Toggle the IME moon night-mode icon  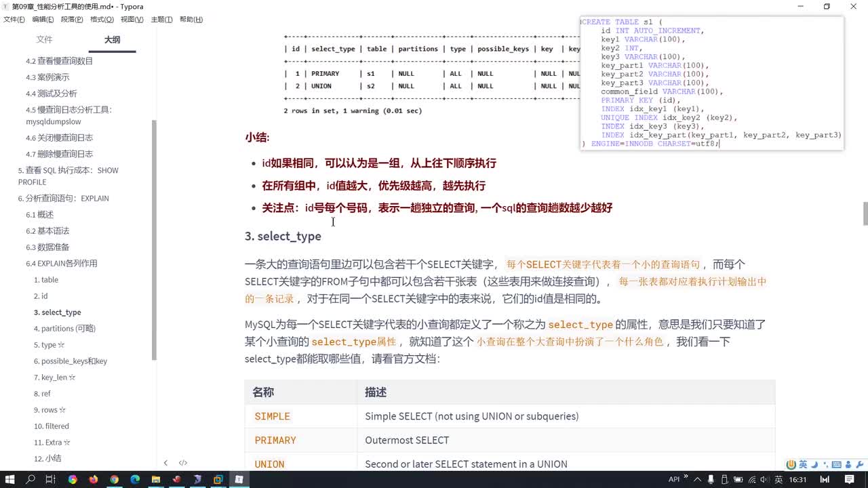(814, 465)
